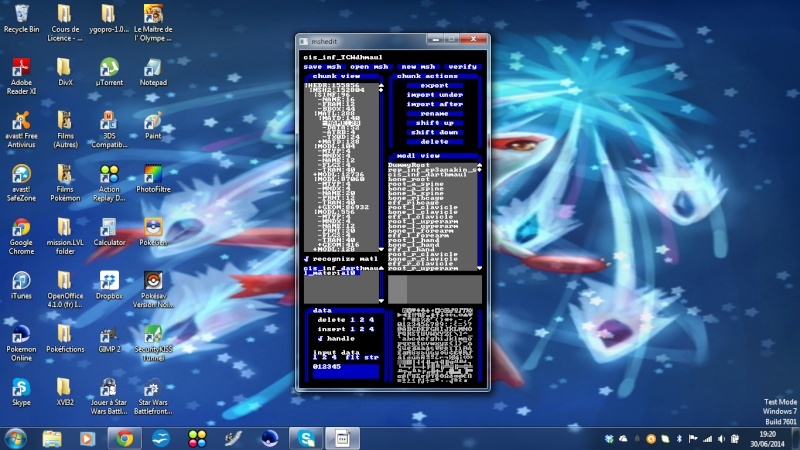
Task: Select DummyRoot in modl view
Action: tap(409, 165)
